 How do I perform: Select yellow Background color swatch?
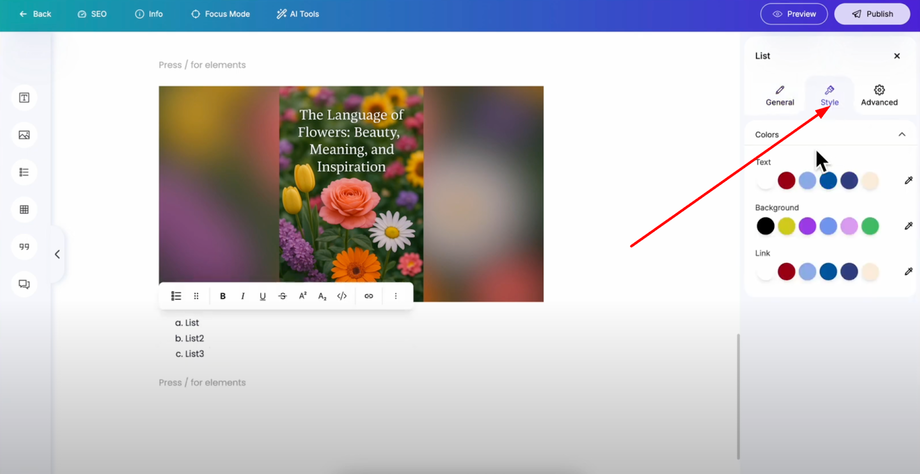pos(786,226)
